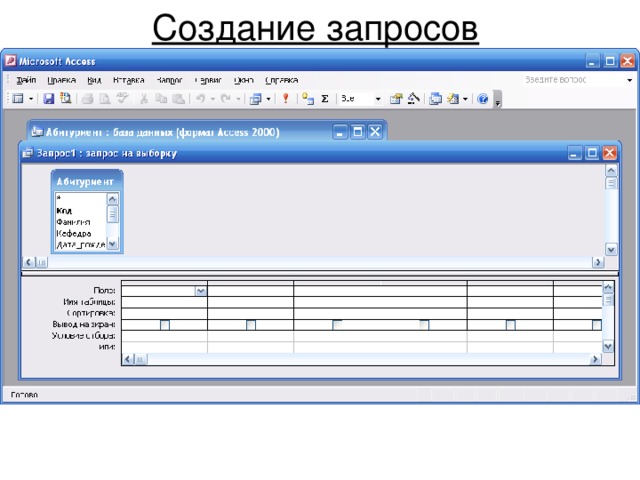This screenshot has width=640, height=480.
Task: Run the query with the red exclamation icon
Action: (x=286, y=98)
